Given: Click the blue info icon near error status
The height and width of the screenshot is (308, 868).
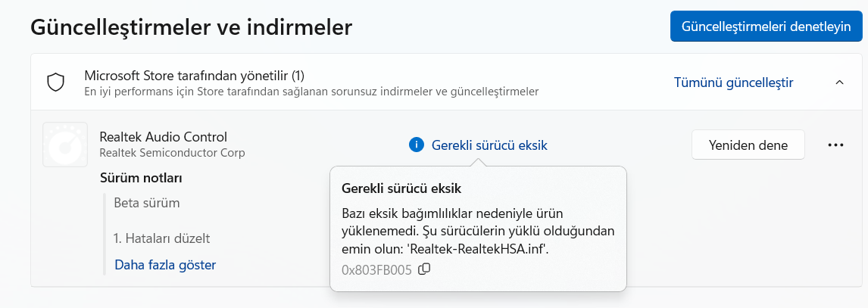Looking at the screenshot, I should coord(416,145).
